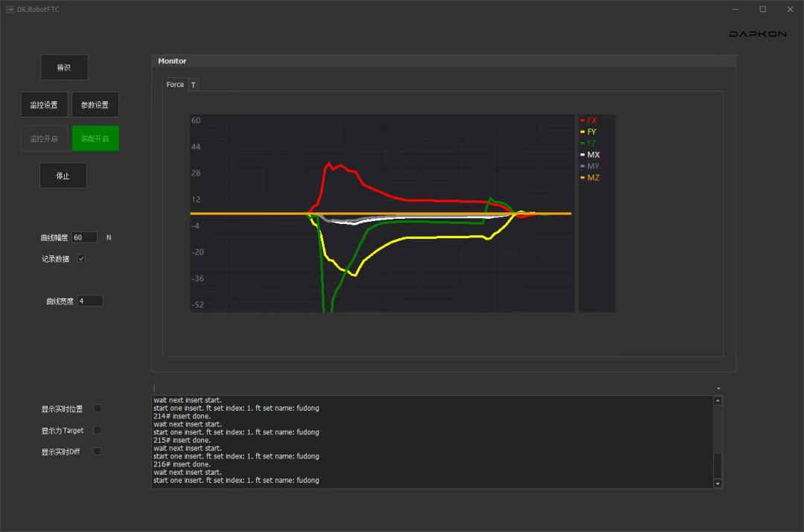Minimize the DK.RobotFTC window
The height and width of the screenshot is (532, 804).
[x=736, y=9]
